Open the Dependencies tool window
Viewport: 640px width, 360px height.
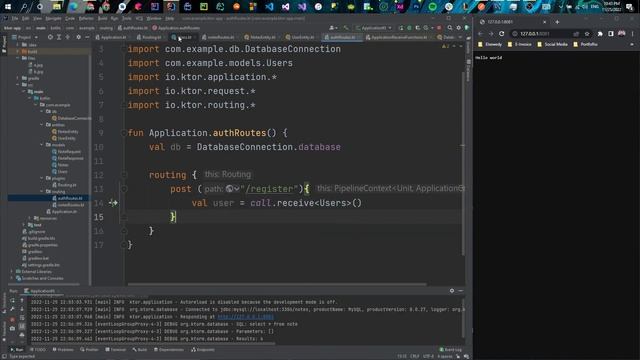tap(169, 350)
